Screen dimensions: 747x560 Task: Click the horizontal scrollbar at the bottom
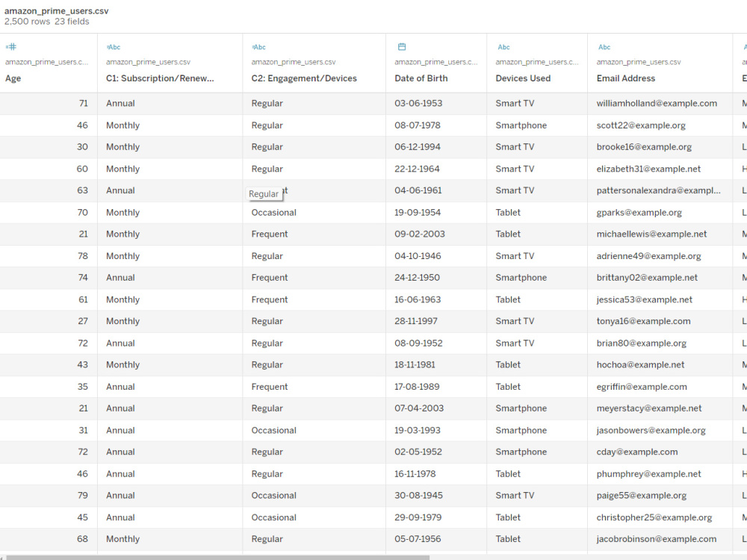pos(217,557)
